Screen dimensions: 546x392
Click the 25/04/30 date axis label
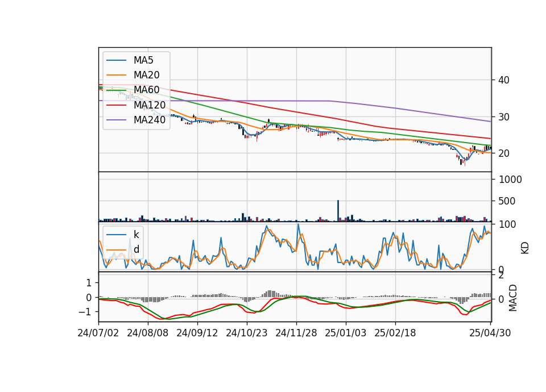click(x=490, y=333)
